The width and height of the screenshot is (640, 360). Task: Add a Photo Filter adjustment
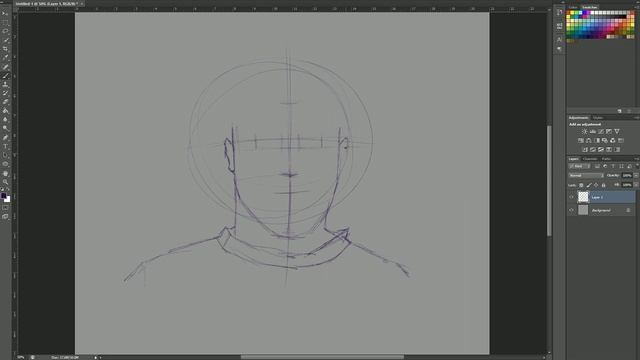click(605, 140)
